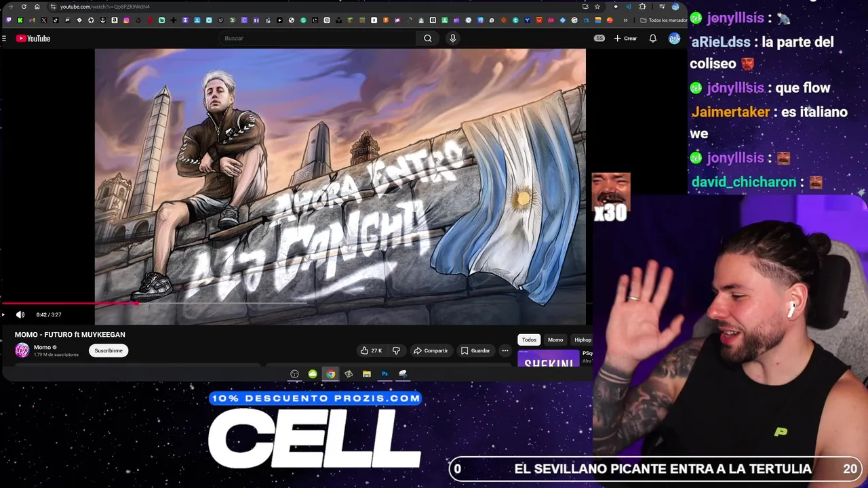Click Guardar to save the video

tap(475, 350)
